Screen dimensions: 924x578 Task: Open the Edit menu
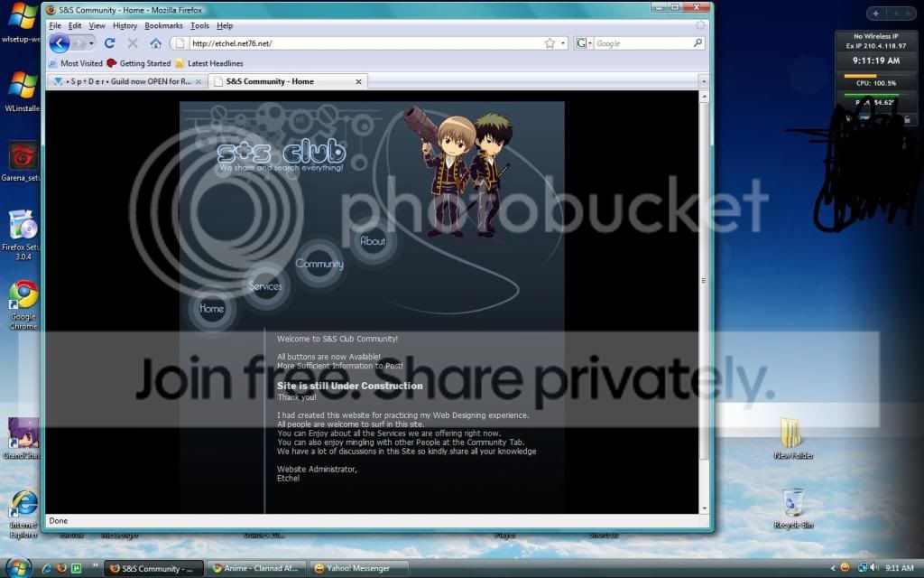point(75,26)
